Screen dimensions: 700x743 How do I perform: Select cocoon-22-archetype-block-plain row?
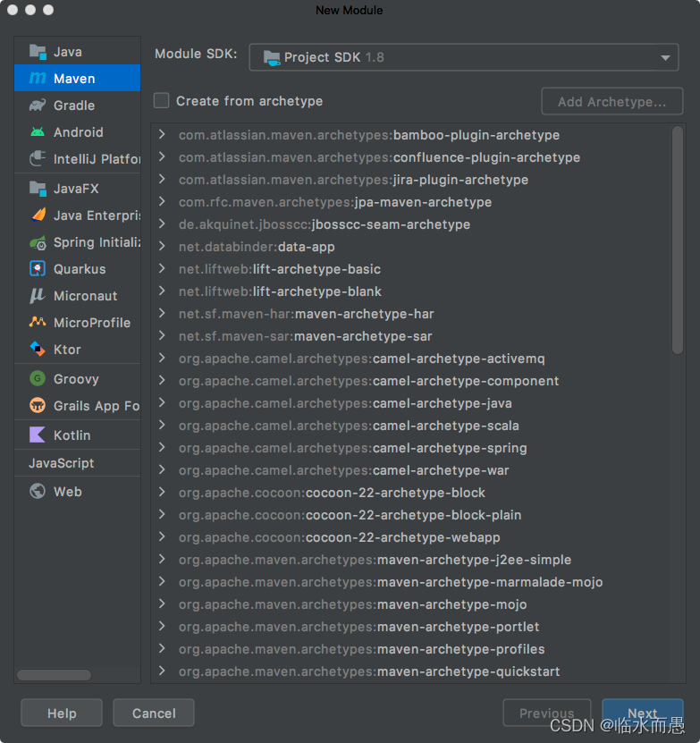(411, 515)
